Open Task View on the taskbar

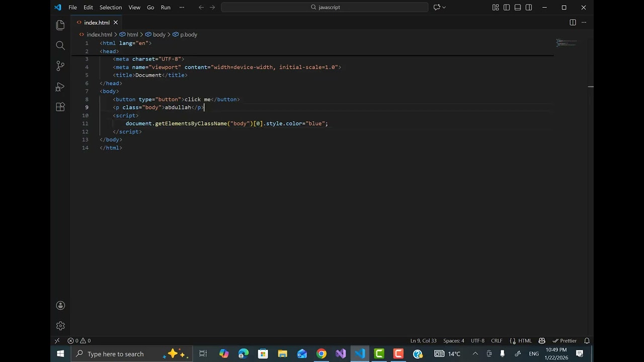[x=203, y=354]
